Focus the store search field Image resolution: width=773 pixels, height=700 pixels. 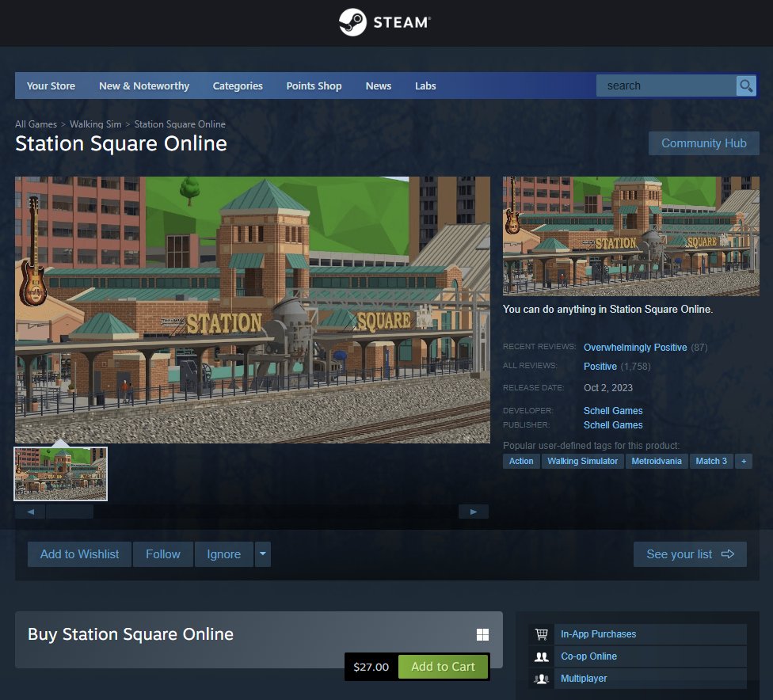click(x=667, y=86)
